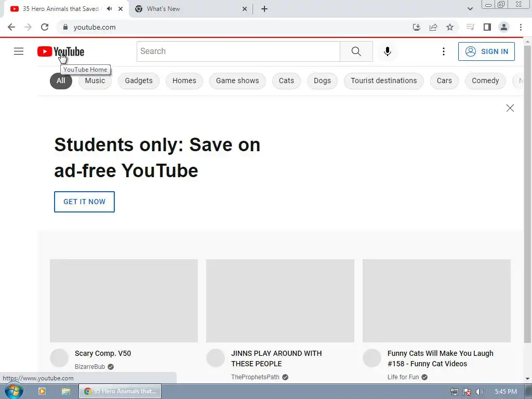532x399 pixels.
Task: Select the Comedy filter chip
Action: (486, 81)
